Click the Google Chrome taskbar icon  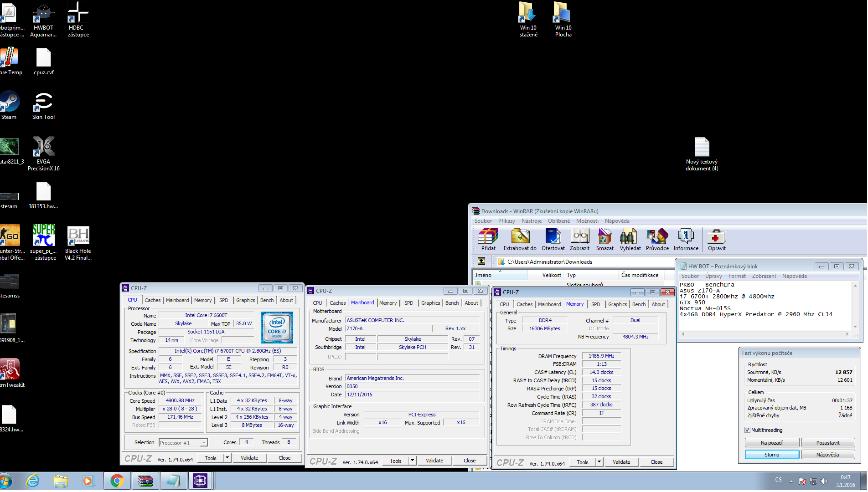pyautogui.click(x=117, y=481)
